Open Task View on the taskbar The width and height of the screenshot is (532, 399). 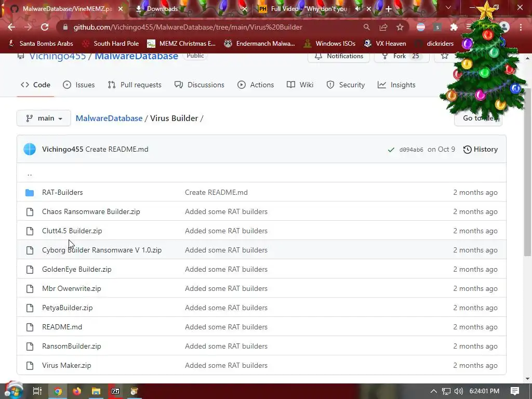coord(37,391)
